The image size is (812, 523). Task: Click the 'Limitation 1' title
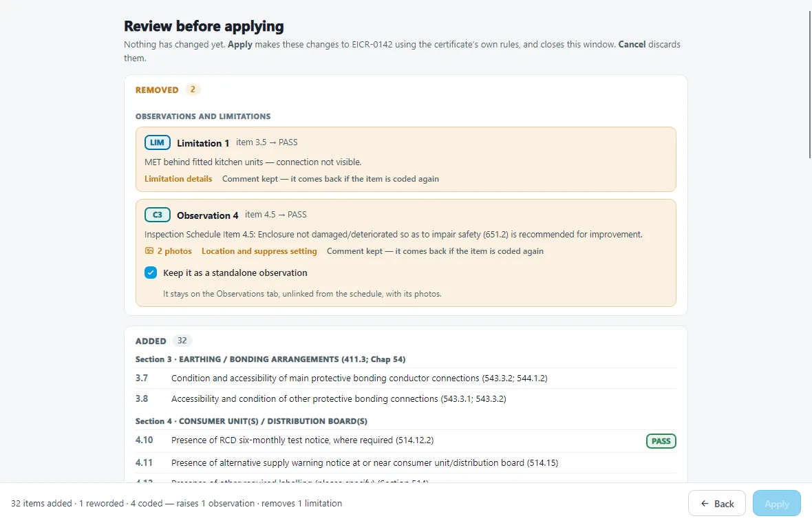tap(203, 143)
